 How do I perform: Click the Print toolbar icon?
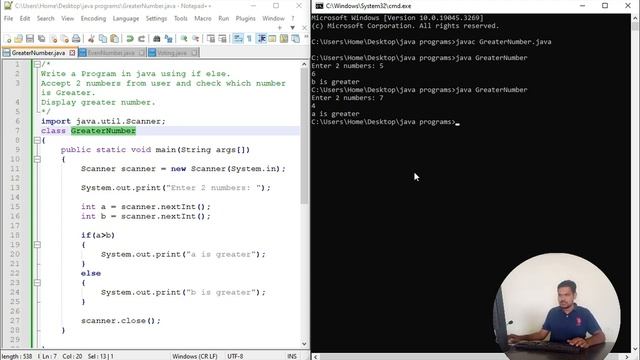(x=76, y=39)
